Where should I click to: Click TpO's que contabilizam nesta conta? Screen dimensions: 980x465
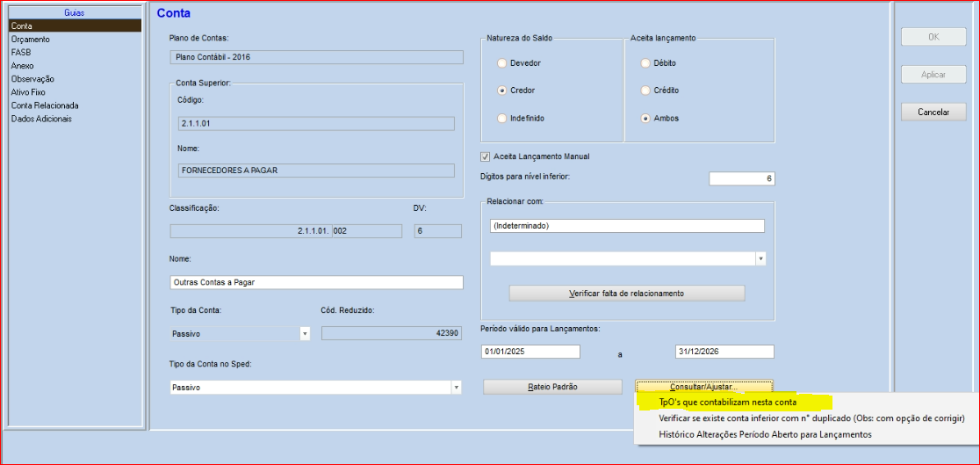[x=727, y=403]
